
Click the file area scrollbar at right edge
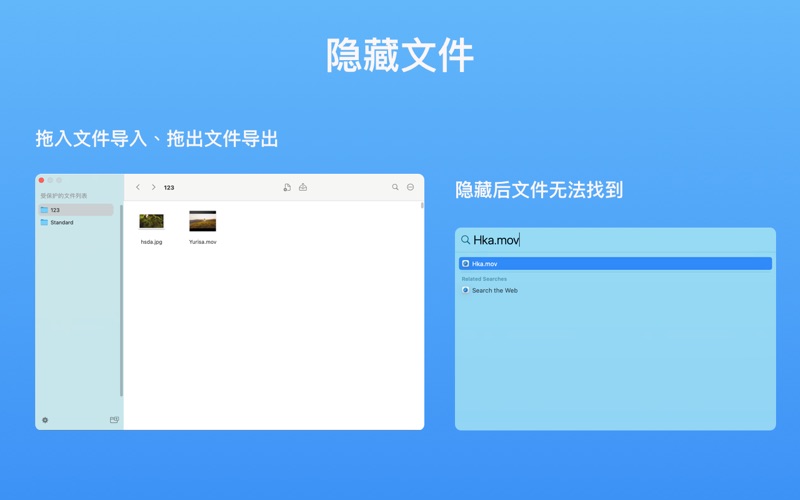tap(422, 205)
